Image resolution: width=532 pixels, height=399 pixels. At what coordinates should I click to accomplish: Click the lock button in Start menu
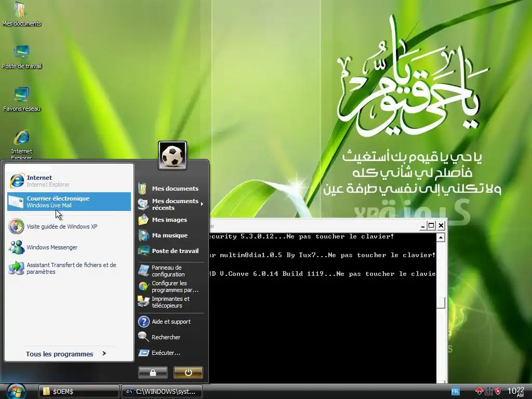point(153,373)
